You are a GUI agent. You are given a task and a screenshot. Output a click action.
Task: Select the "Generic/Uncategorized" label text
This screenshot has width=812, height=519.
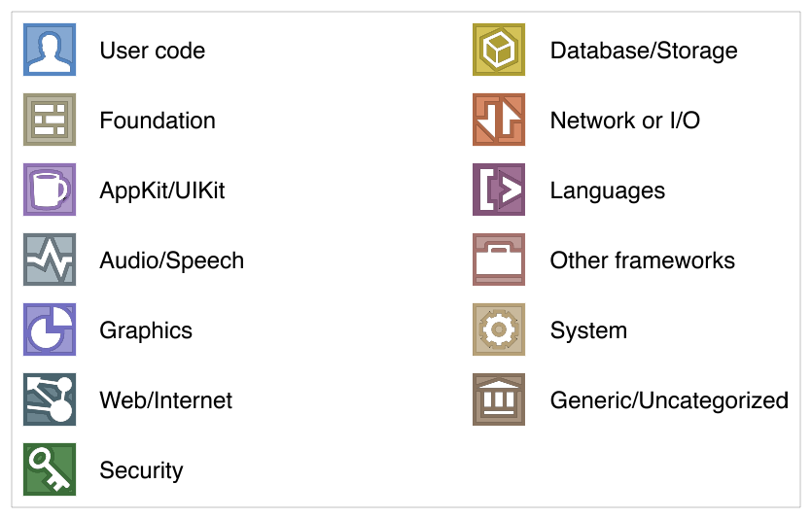coord(669,401)
